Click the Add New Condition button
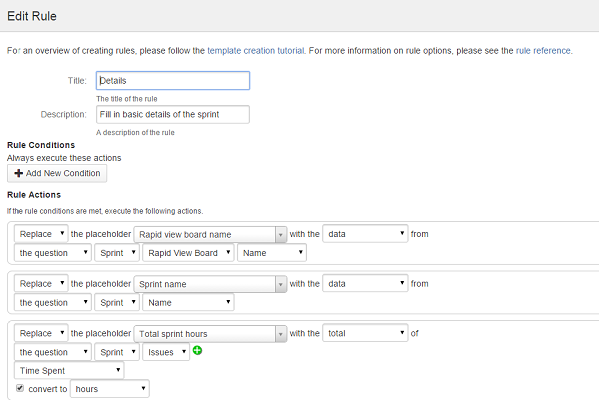 pyautogui.click(x=57, y=173)
